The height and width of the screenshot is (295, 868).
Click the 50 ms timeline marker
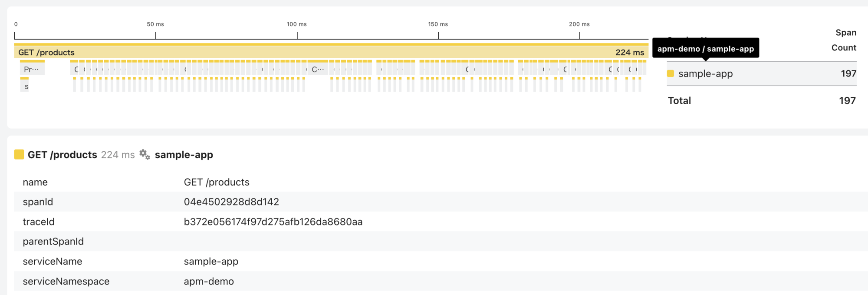[155, 24]
